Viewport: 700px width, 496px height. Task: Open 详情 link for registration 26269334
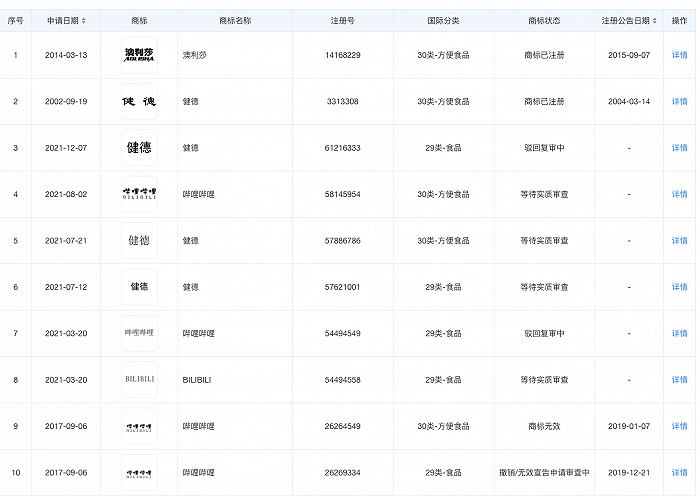[x=679, y=472]
